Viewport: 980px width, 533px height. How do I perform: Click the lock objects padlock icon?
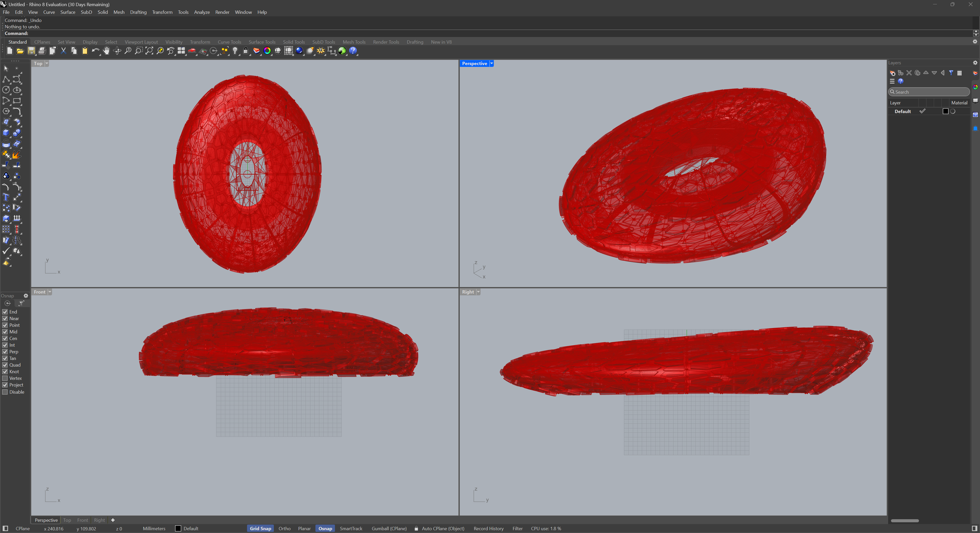[246, 51]
